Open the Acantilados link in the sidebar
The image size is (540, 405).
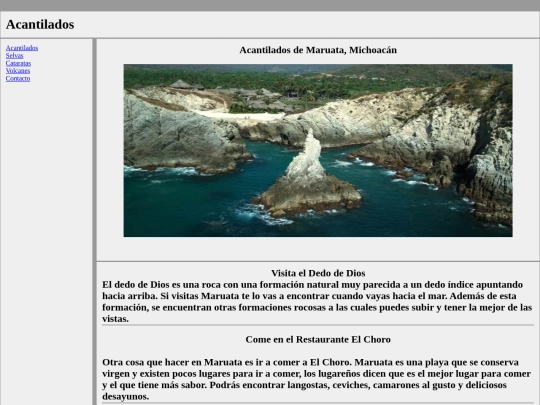(x=22, y=48)
